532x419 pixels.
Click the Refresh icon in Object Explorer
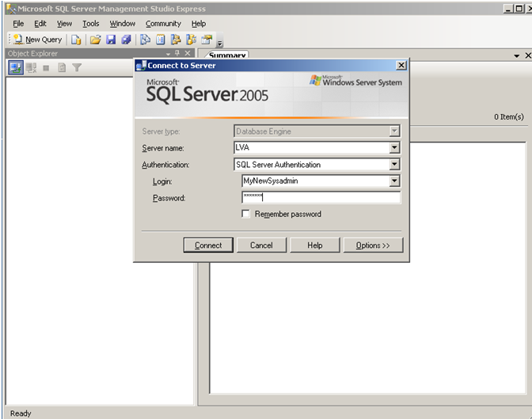[x=62, y=68]
